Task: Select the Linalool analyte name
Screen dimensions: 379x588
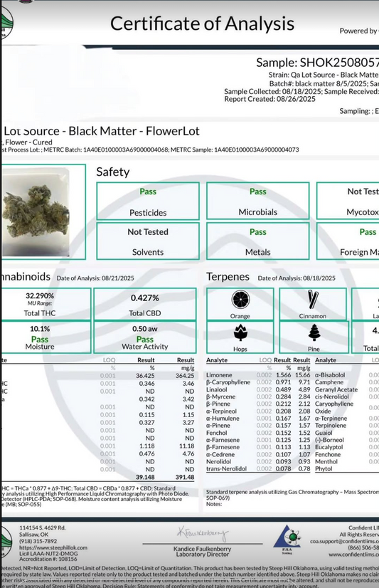Action: tap(216, 389)
